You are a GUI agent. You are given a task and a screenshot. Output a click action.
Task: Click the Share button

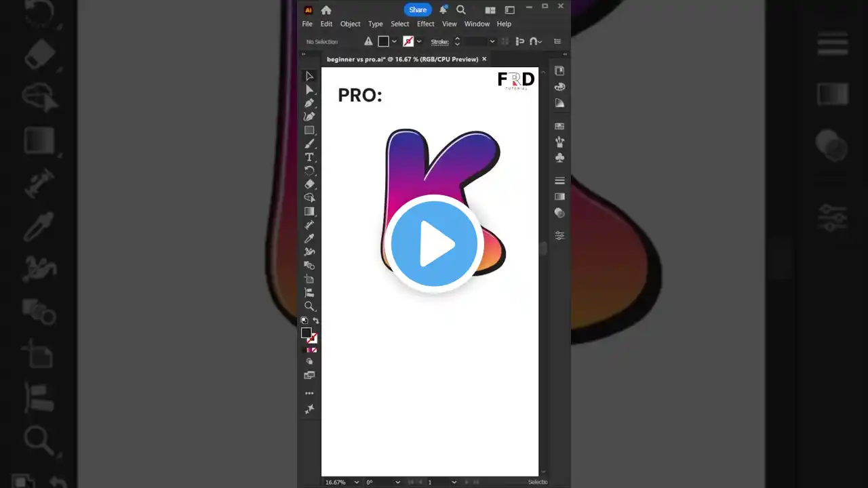[418, 9]
